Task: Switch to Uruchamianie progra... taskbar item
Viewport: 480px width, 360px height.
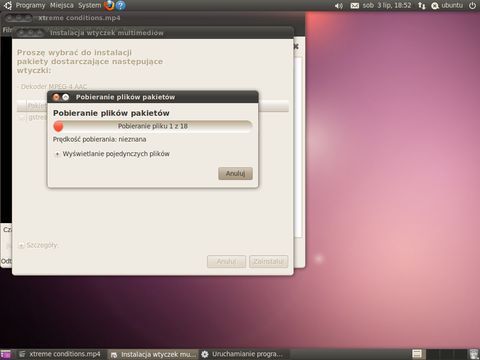Action: pyautogui.click(x=243, y=354)
